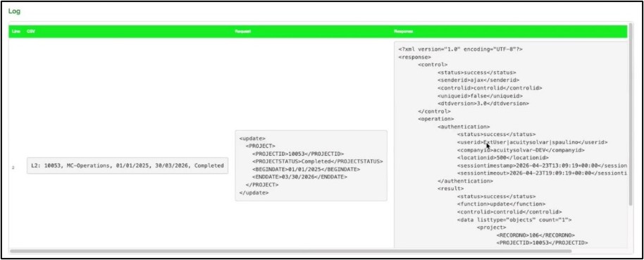Viewport: 644px width, 260px height.
Task: Click the RECORDNO 106 response line
Action: (x=535, y=235)
